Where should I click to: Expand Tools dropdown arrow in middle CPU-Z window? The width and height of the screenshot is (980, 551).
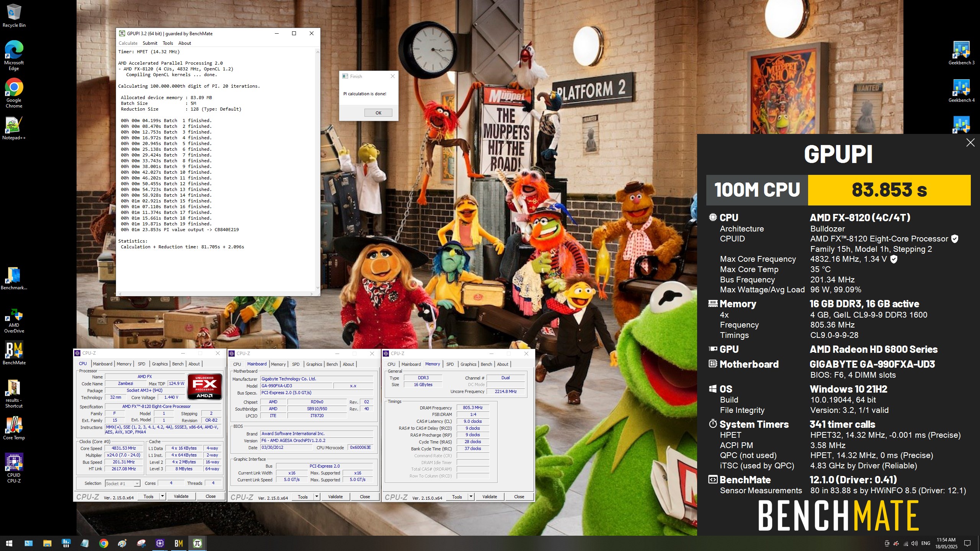click(317, 497)
